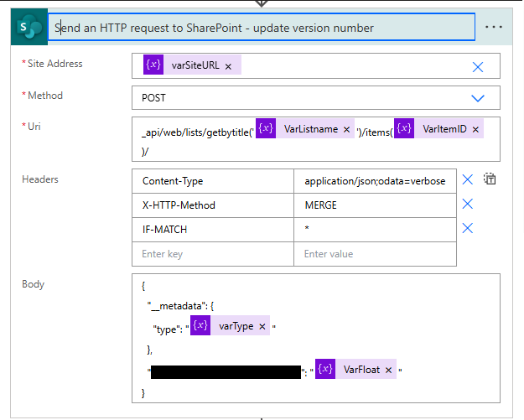Click the Enter value header field

[x=374, y=254]
